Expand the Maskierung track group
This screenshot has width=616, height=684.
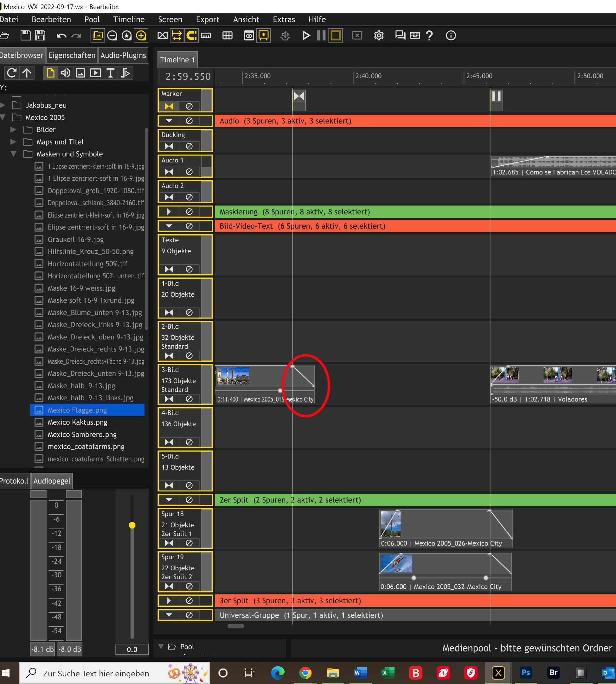point(169,212)
